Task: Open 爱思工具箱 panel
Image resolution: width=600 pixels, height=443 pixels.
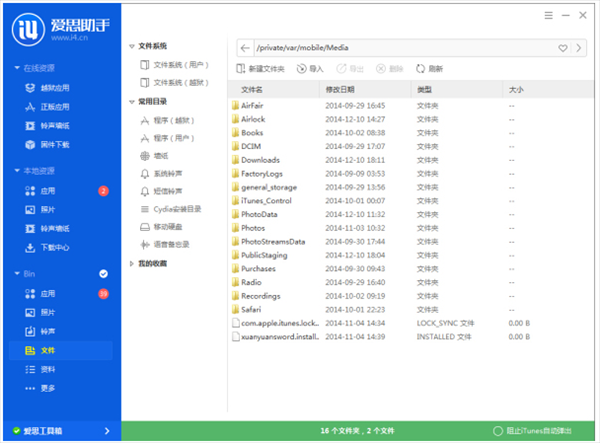Action: (62, 431)
